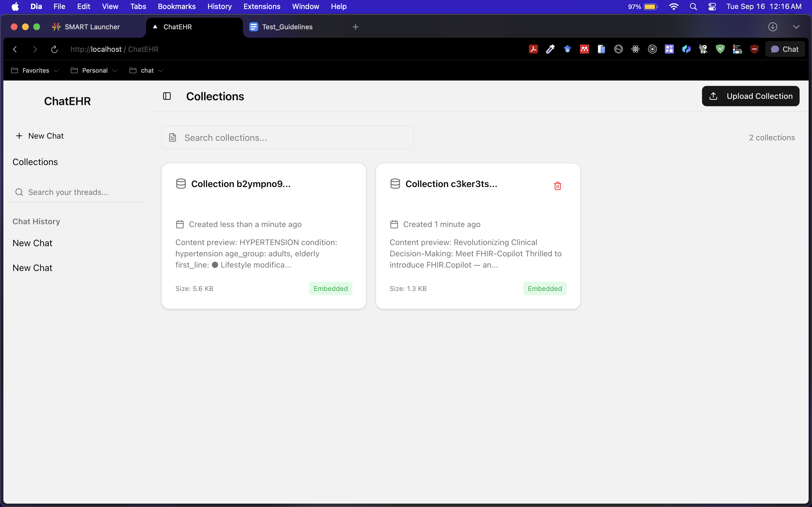Open the Bookmarks menu in menu bar
Viewport: 812px width, 507px height.
pyautogui.click(x=176, y=6)
